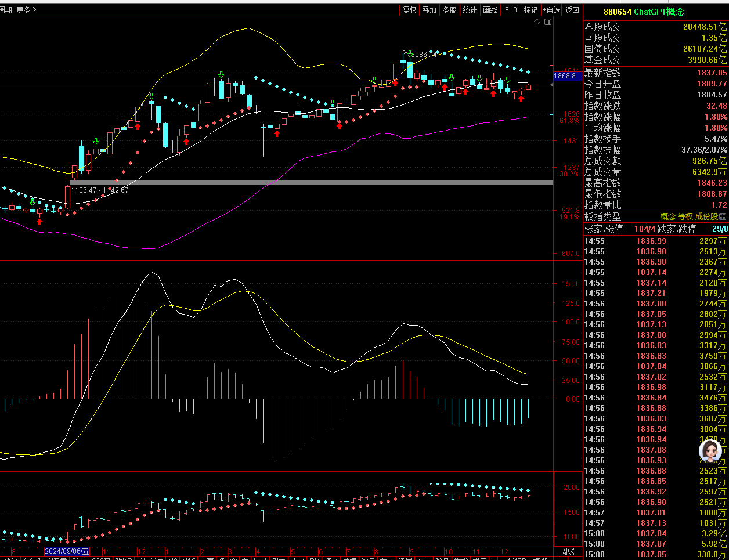This screenshot has width=729, height=560.
Task: Select the 等权 weighting link
Action: click(685, 216)
